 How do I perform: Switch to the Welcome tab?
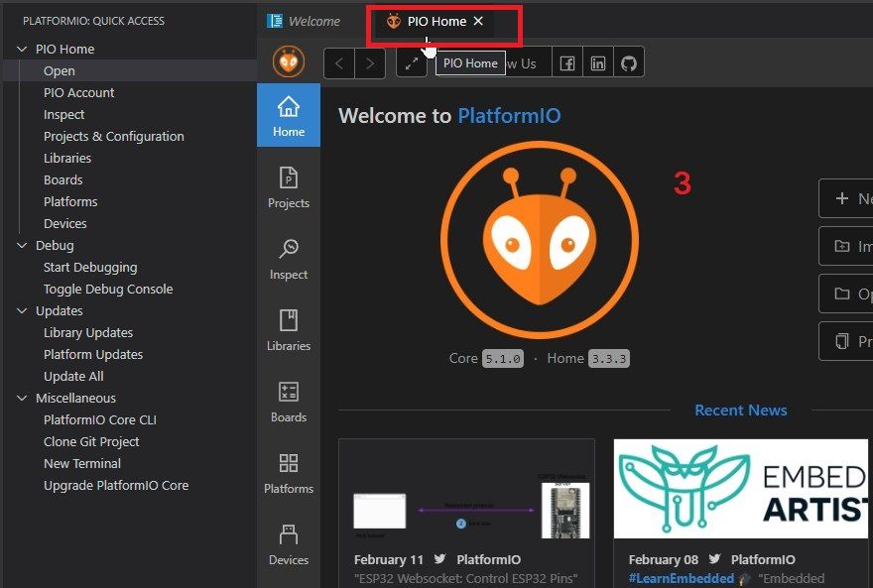tap(304, 21)
